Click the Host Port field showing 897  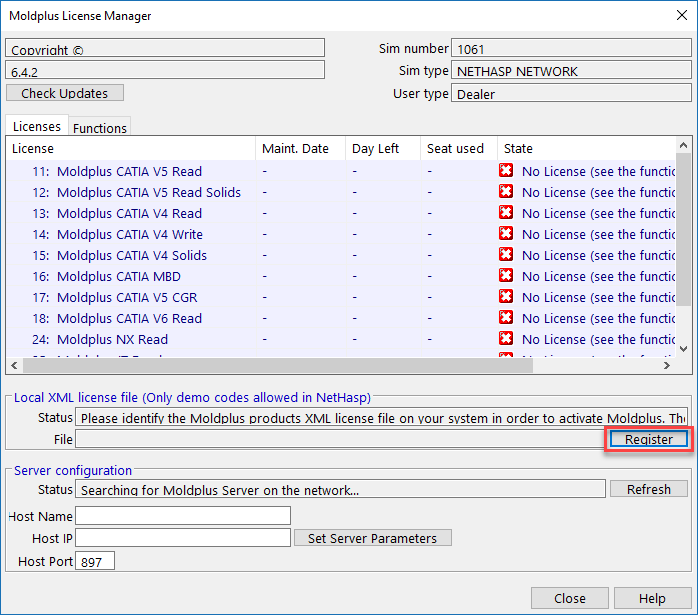pyautogui.click(x=95, y=561)
